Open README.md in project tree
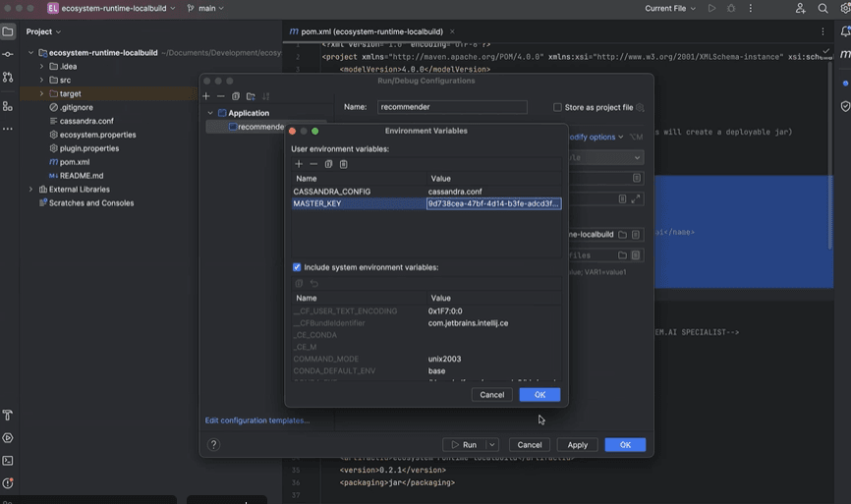This screenshot has height=504, width=851. (x=82, y=175)
